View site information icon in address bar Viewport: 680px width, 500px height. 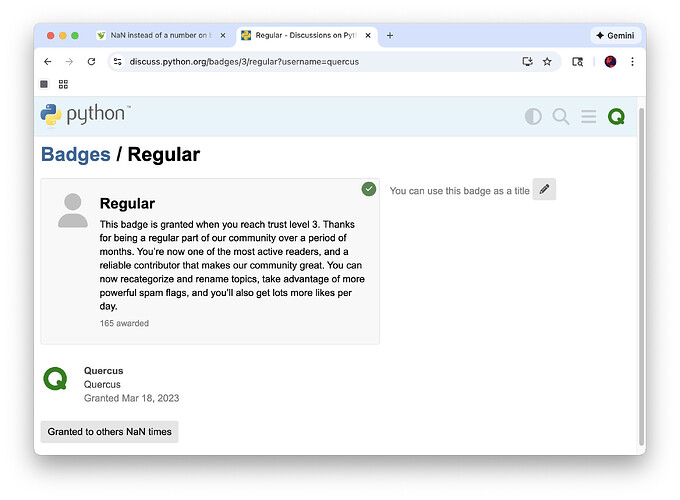[118, 62]
